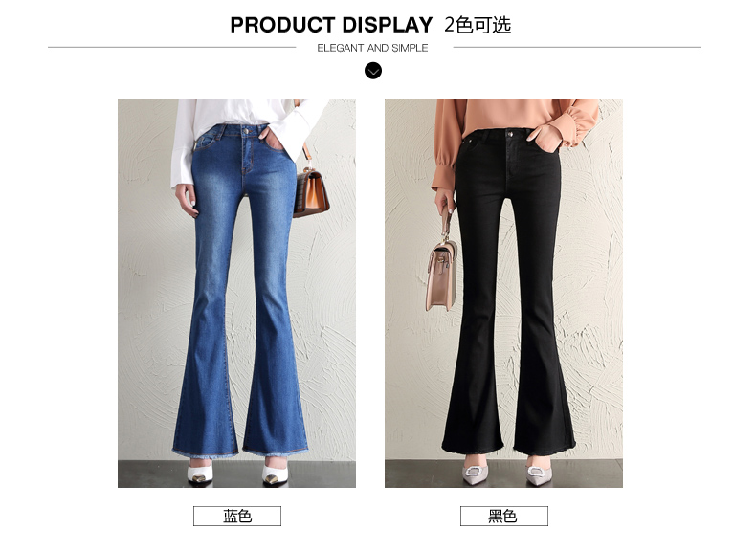Open the black flared jeans photo
This screenshot has height=551, width=756.
(503, 294)
